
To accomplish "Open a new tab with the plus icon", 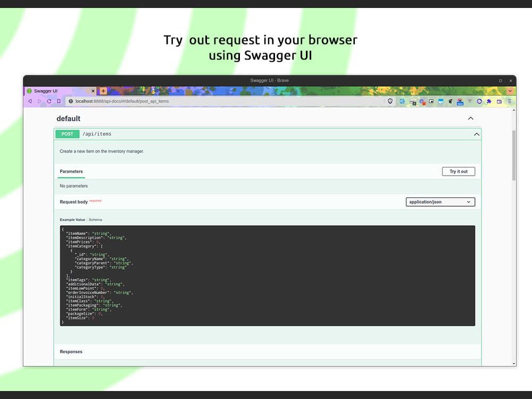I will tap(103, 91).
